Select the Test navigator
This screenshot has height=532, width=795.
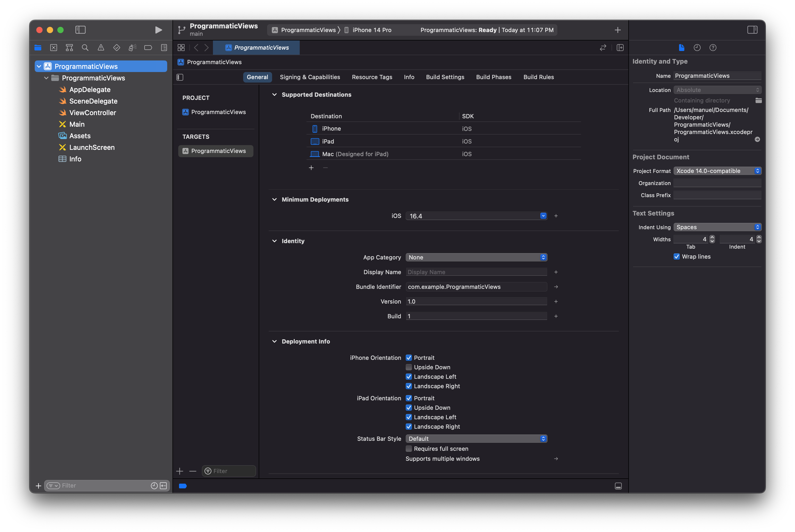click(116, 48)
